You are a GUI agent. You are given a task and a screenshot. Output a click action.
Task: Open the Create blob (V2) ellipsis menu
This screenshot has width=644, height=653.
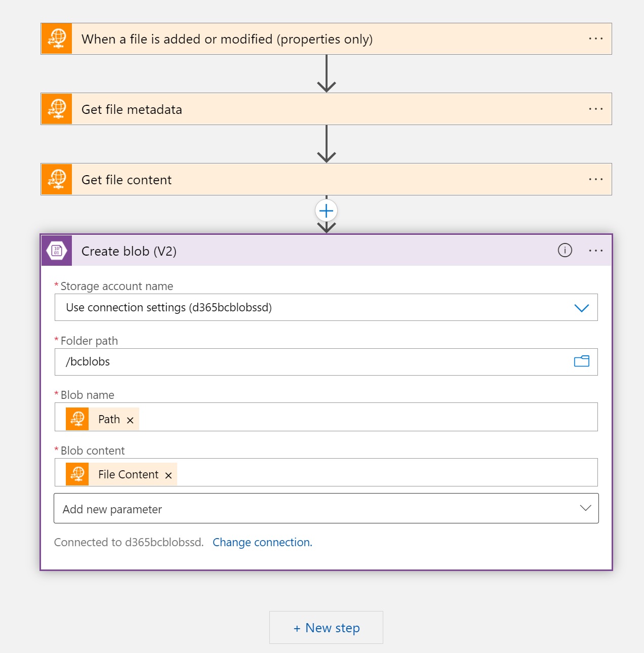tap(595, 251)
